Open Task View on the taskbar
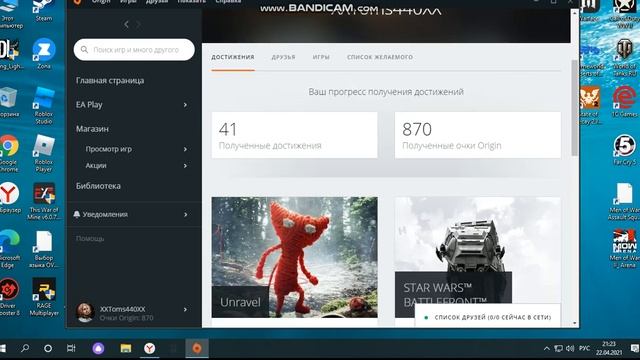Image resolution: width=640 pixels, height=360 pixels. click(71, 348)
